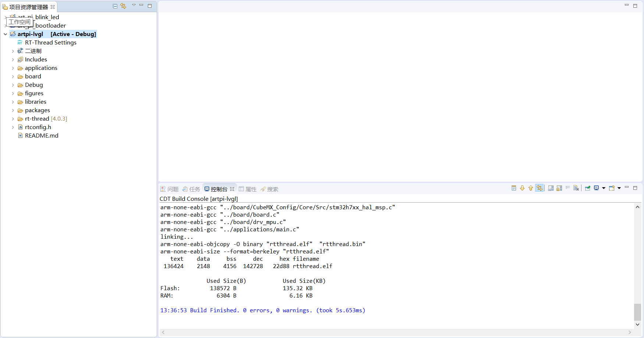Expand the packages folder

tap(13, 110)
